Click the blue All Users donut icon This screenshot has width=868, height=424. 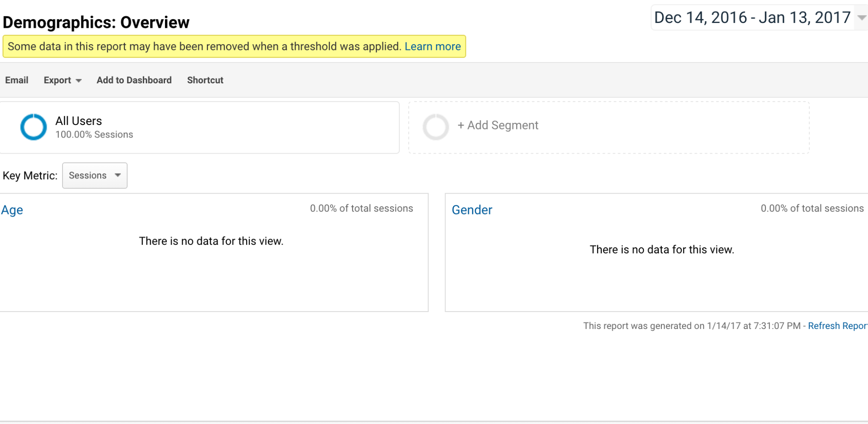33,127
